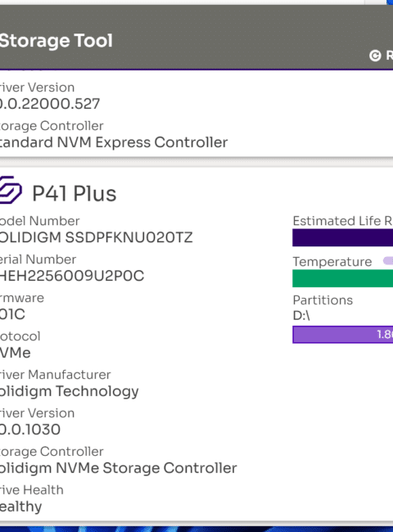The height and width of the screenshot is (532, 393).
Task: Click the NVMe protocol value
Action: pos(16,353)
